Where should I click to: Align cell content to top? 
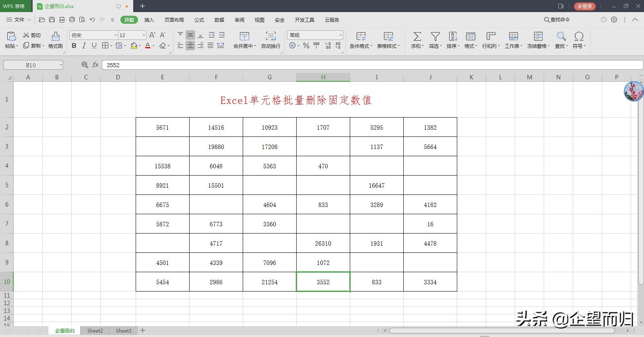[x=180, y=35]
